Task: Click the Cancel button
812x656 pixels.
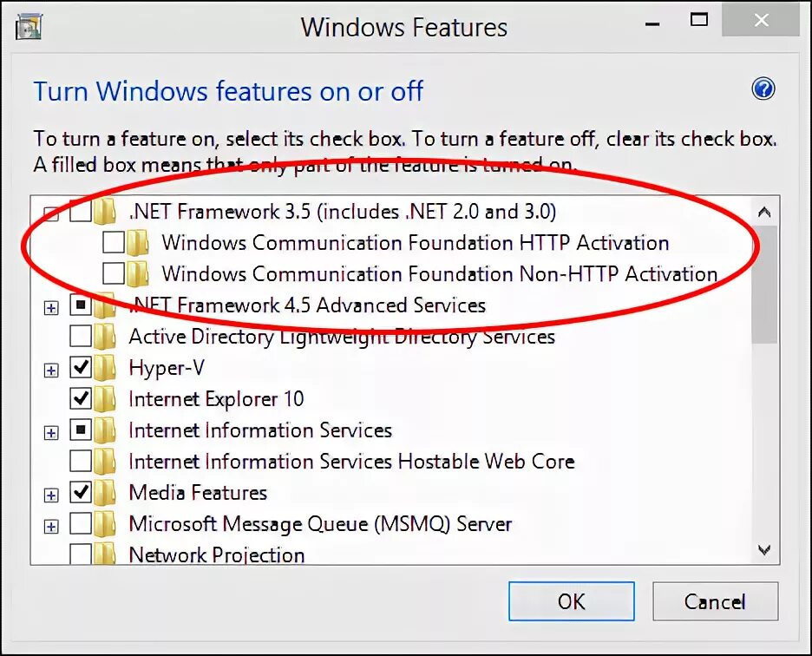Action: [715, 601]
